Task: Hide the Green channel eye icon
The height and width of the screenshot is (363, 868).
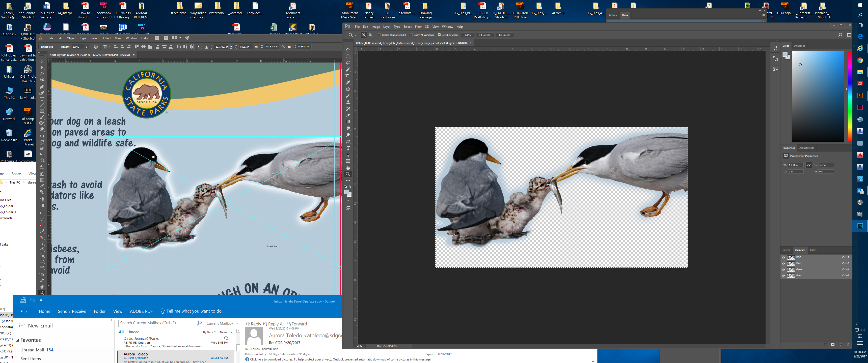Action: pyautogui.click(x=783, y=270)
